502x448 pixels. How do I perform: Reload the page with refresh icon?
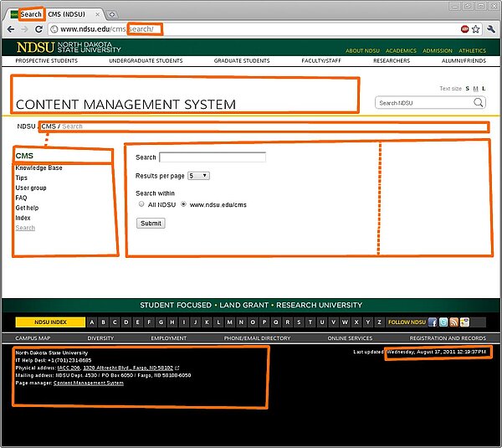click(x=39, y=28)
